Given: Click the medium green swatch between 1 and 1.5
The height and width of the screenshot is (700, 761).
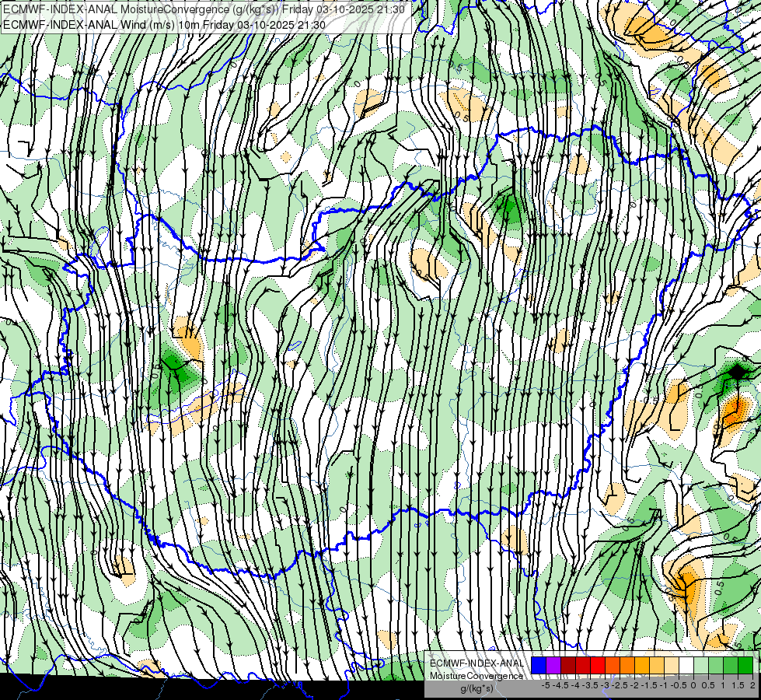Looking at the screenshot, I should pos(731,666).
